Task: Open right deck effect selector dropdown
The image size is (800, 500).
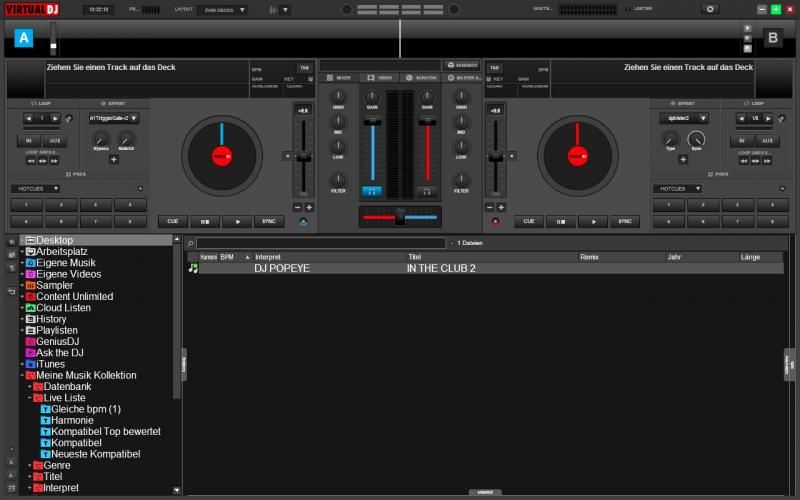Action: click(683, 118)
